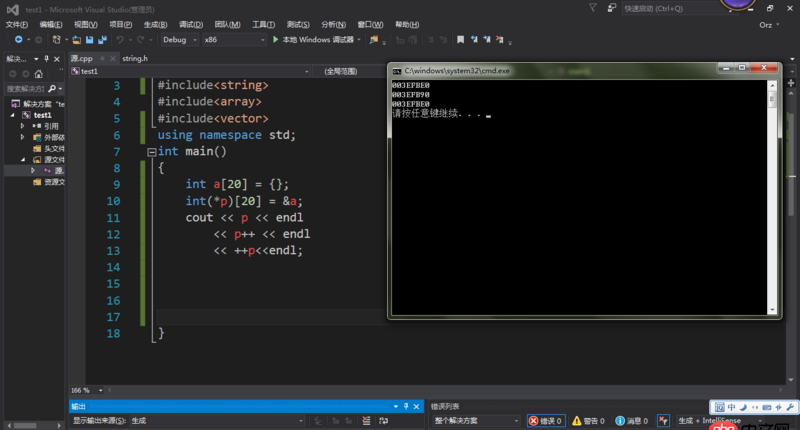
Task: Click the Solution Explorer horizontal scrollbar
Action: 35,425
